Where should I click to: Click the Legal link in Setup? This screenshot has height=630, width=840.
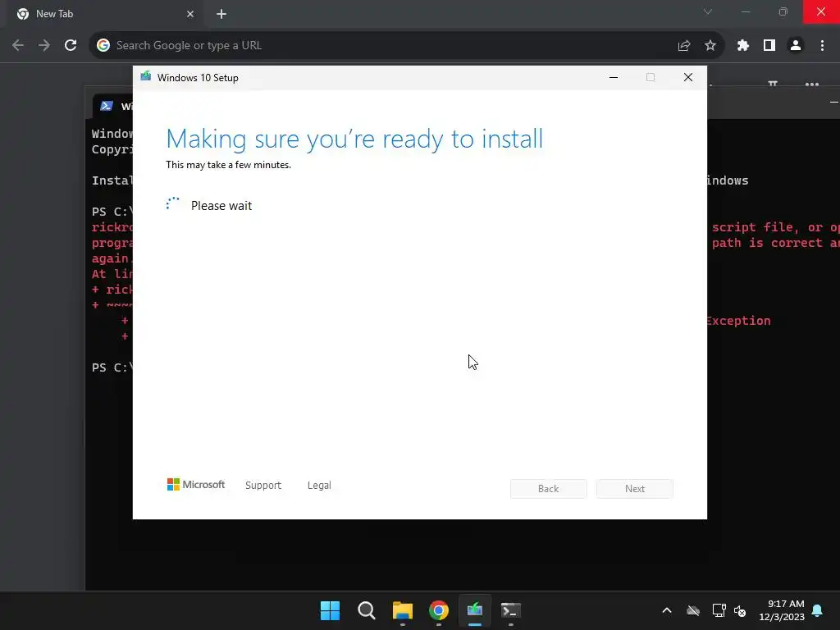tap(319, 486)
